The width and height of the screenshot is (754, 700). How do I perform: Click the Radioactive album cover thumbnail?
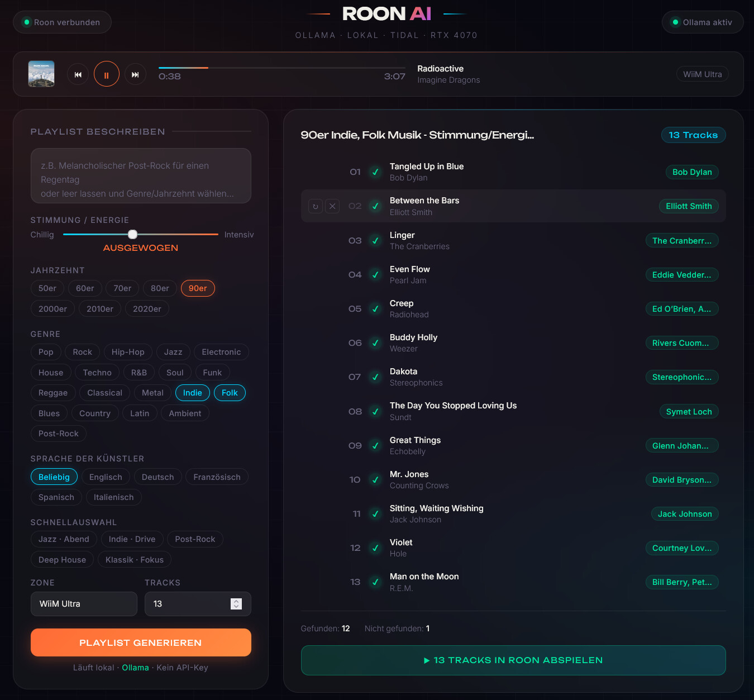click(x=41, y=74)
